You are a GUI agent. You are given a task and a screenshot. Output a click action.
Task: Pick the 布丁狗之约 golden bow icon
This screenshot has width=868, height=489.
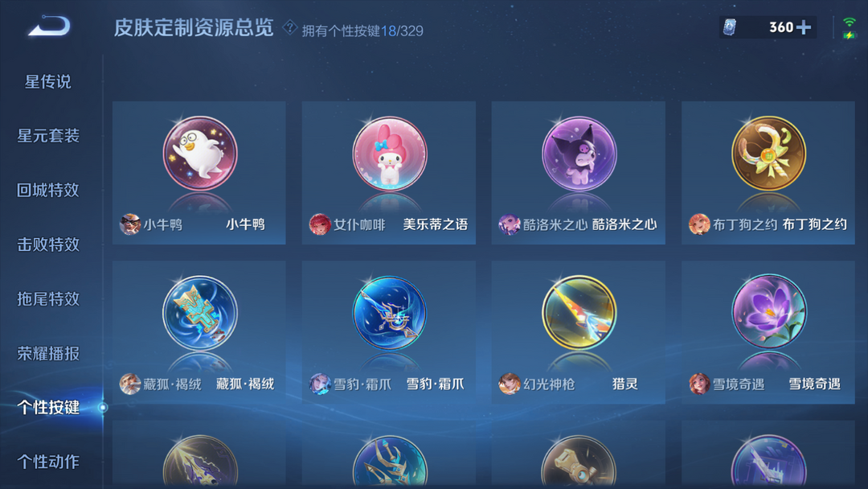[x=769, y=154]
